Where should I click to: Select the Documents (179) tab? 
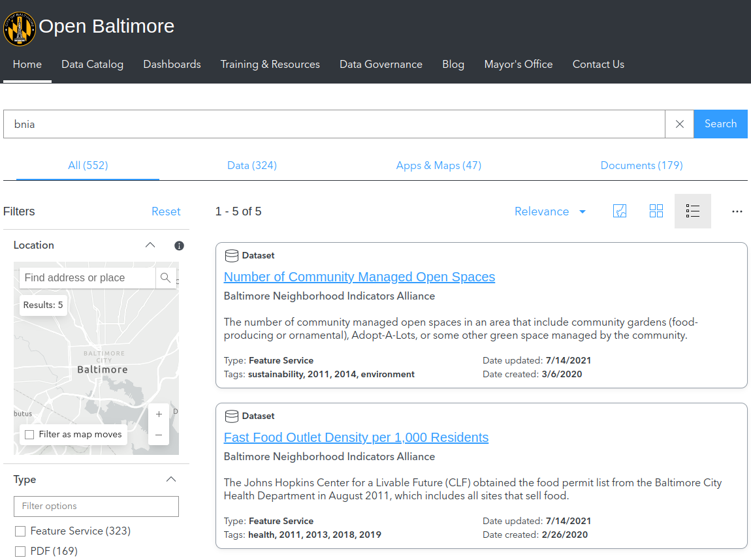click(x=642, y=166)
